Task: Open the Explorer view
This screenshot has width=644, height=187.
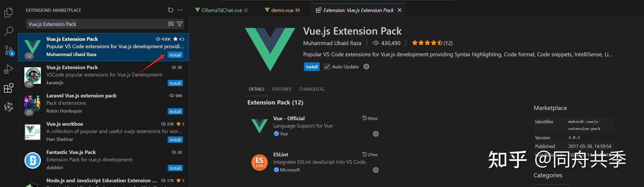Action: pyautogui.click(x=8, y=12)
